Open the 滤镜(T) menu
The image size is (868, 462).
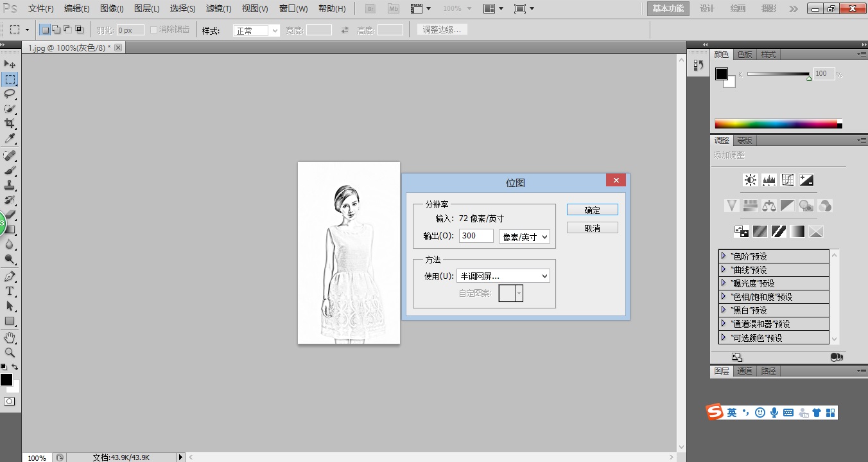[218, 9]
